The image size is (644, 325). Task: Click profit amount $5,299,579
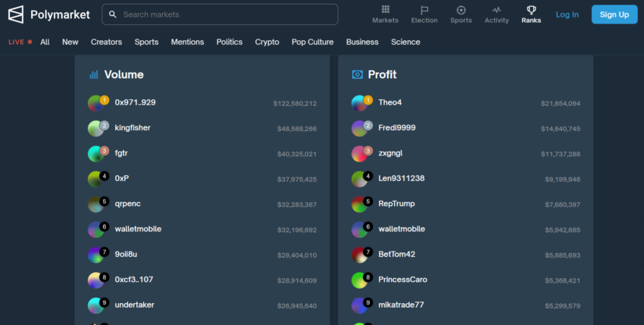563,306
